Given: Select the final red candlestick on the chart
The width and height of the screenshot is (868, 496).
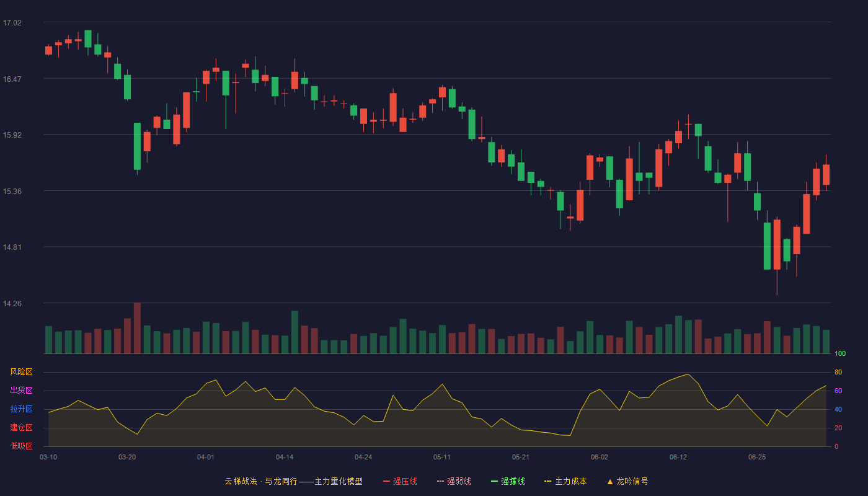Looking at the screenshot, I should pos(826,175).
